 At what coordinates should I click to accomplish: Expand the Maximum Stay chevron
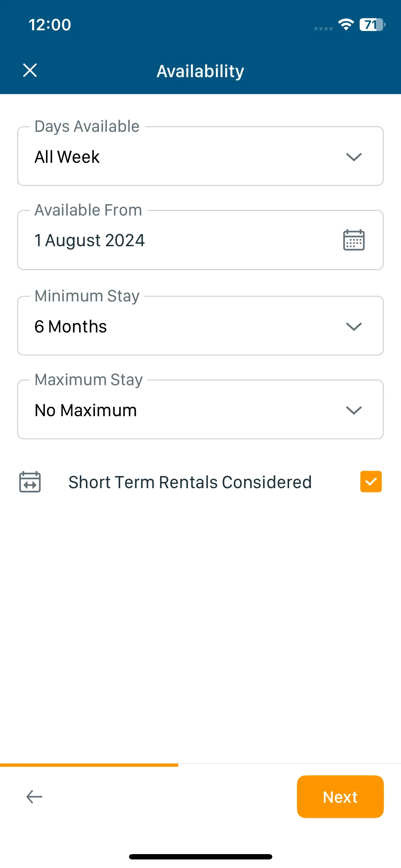pyautogui.click(x=354, y=410)
